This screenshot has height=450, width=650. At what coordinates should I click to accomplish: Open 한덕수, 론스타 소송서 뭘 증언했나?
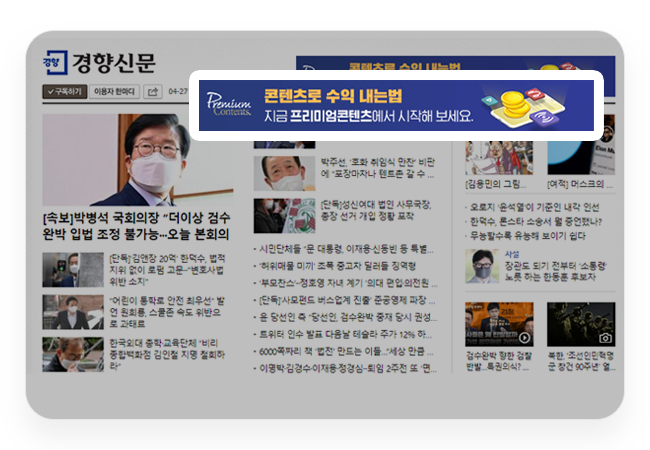click(536, 222)
